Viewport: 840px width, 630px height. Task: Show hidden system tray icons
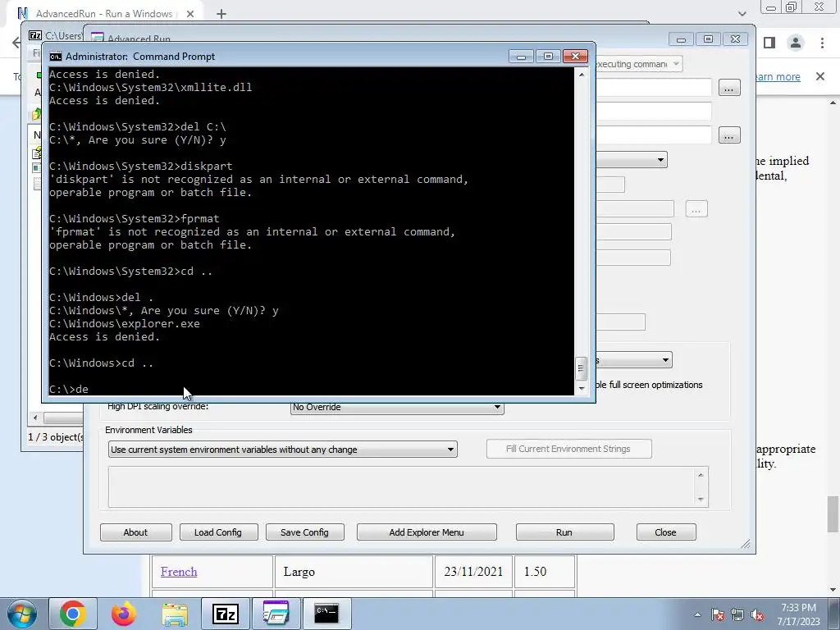point(697,614)
